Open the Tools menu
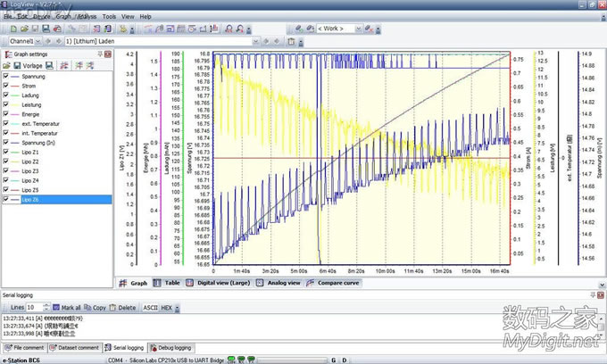The image size is (607, 364). (109, 16)
